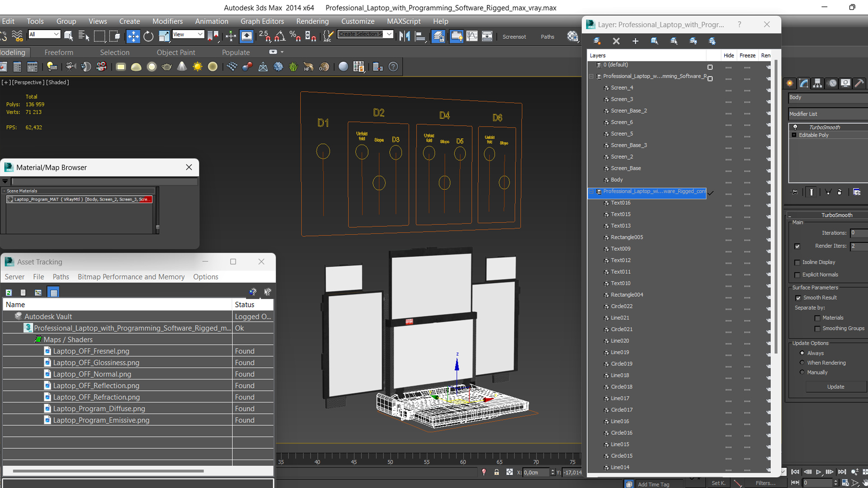Click the sun light icon in ribbon

[x=197, y=67]
